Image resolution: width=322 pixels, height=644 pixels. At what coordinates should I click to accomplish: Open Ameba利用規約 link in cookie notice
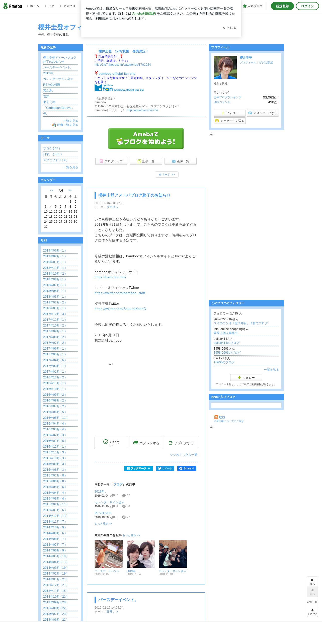point(144,14)
